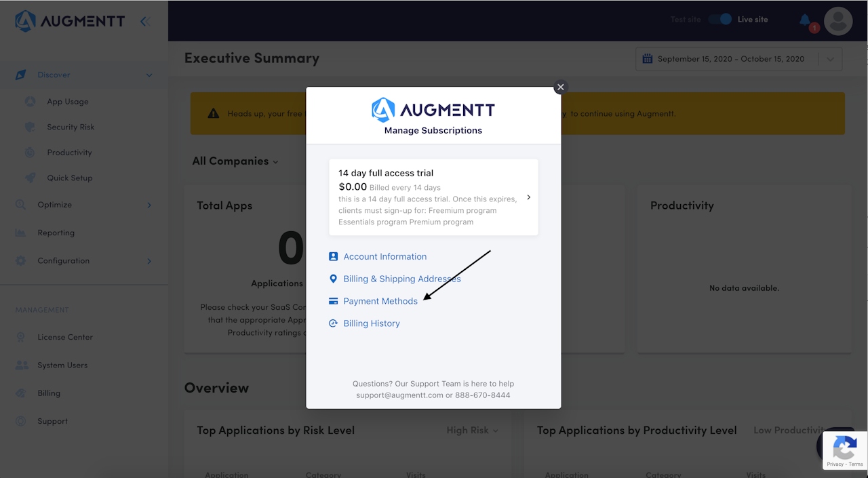This screenshot has height=478, width=868.
Task: Click the Billing sidebar icon
Action: point(21,393)
